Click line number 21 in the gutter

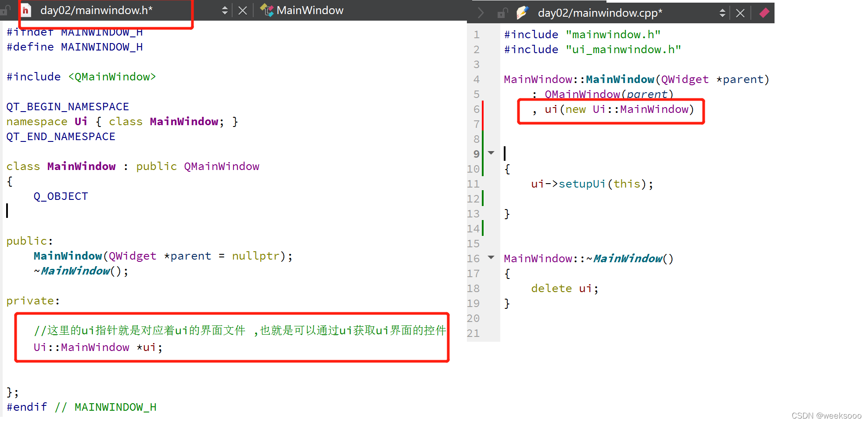tap(473, 333)
